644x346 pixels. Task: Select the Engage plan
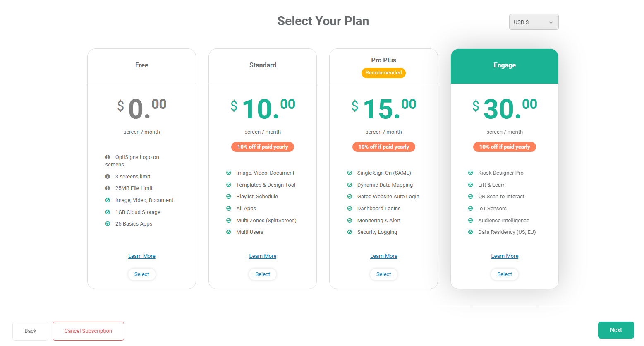click(x=505, y=274)
